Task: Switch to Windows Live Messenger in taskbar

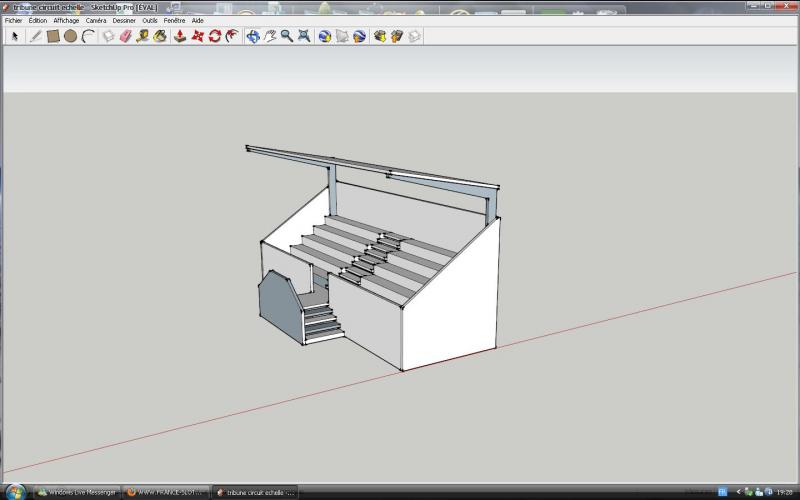Action: (77, 492)
